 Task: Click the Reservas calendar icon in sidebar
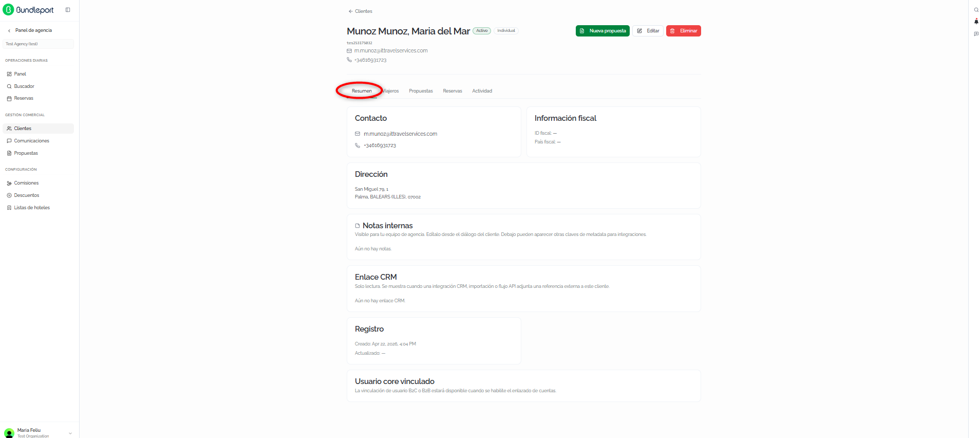click(9, 98)
